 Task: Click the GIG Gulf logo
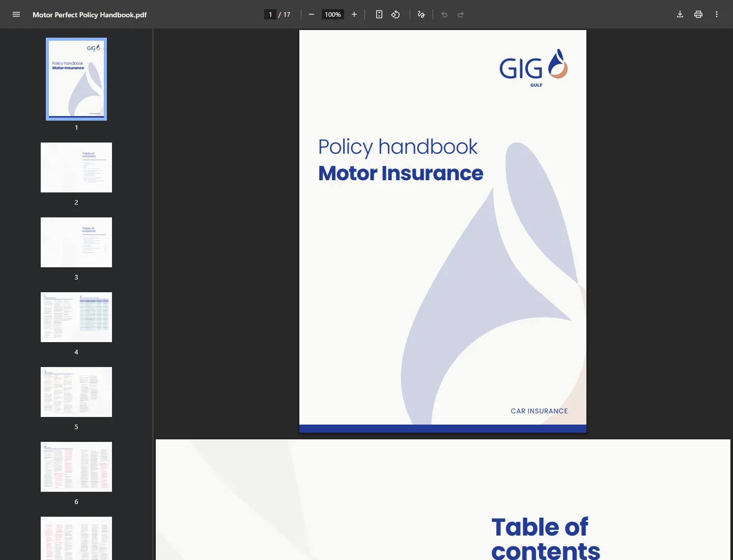coord(533,68)
